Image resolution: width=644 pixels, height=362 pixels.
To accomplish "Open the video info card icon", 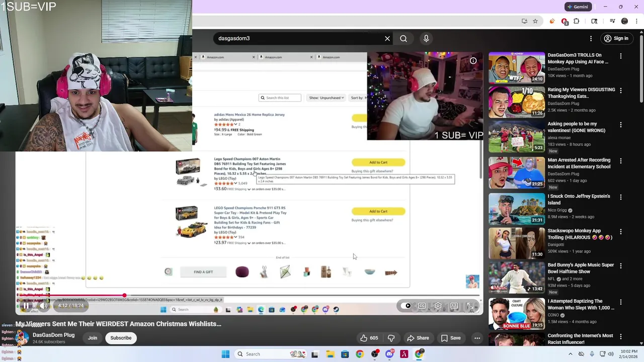I will [473, 61].
